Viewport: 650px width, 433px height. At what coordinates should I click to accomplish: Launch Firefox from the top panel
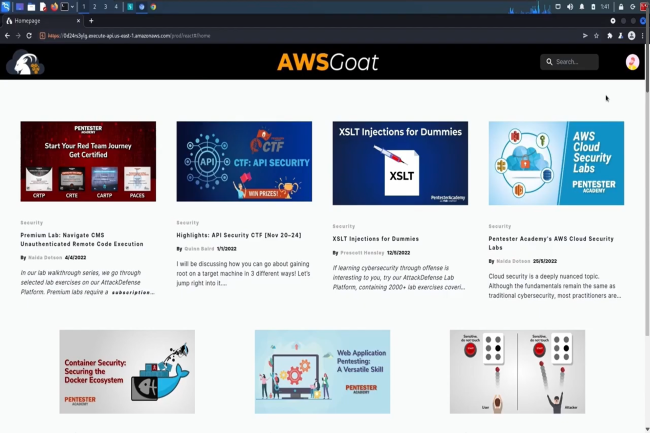[x=54, y=7]
